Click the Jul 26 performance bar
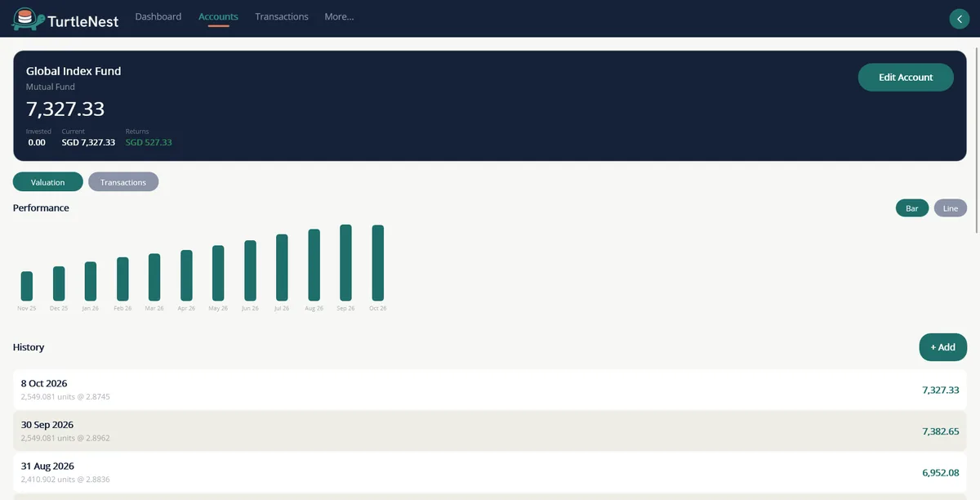Screen dimensions: 980x500 coord(283,267)
